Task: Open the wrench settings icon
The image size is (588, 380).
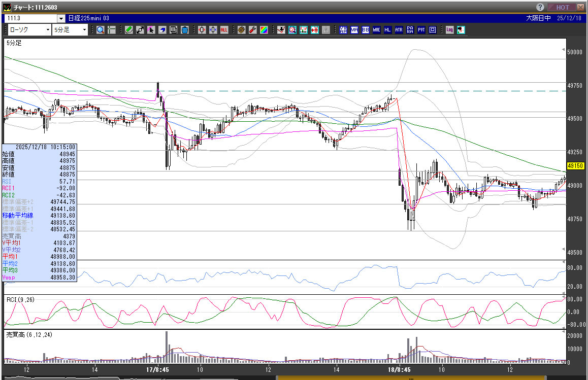Action: pos(252,30)
